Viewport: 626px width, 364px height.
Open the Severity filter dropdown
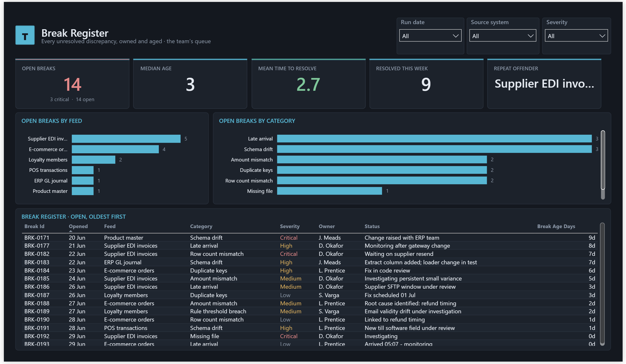click(x=576, y=36)
